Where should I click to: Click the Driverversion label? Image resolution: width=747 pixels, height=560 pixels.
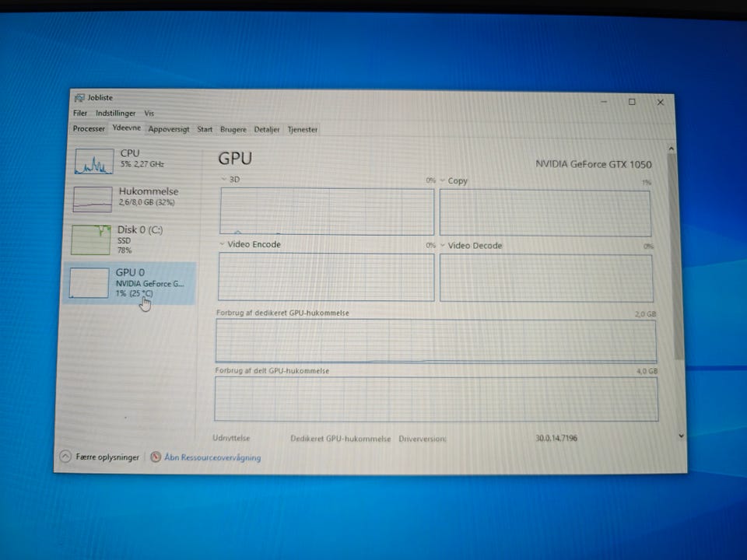[x=423, y=439]
